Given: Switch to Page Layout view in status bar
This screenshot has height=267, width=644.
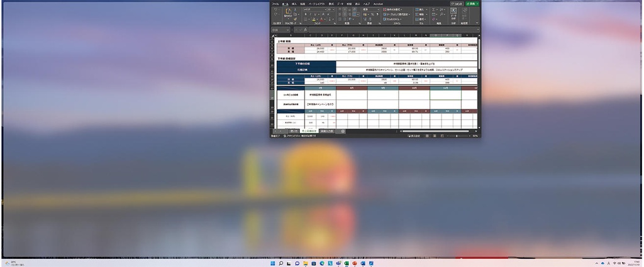Looking at the screenshot, I should (435, 136).
